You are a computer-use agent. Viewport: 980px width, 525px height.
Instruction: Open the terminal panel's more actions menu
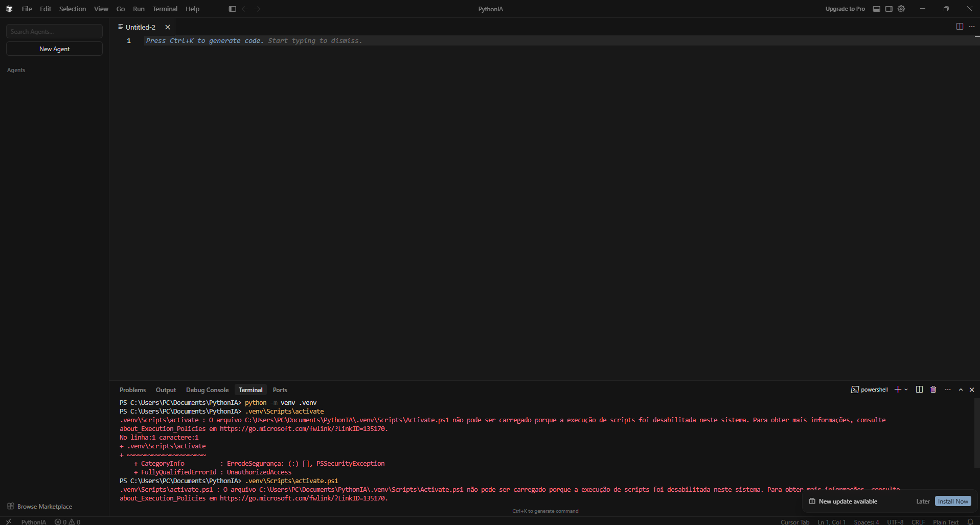948,390
